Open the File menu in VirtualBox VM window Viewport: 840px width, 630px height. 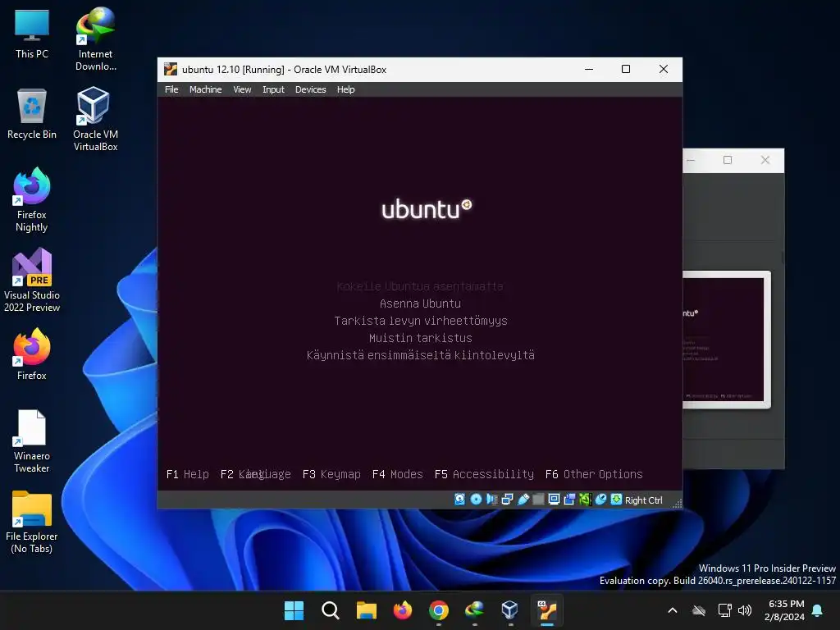171,89
